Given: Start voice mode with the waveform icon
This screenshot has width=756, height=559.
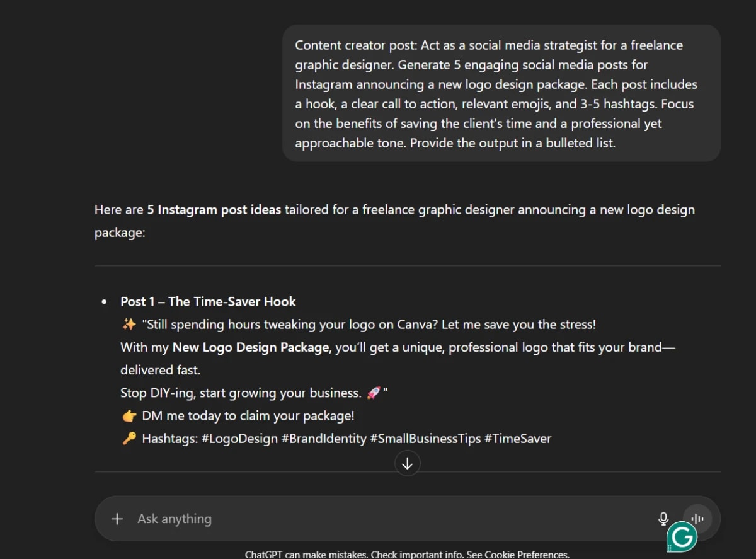Looking at the screenshot, I should coord(697,518).
